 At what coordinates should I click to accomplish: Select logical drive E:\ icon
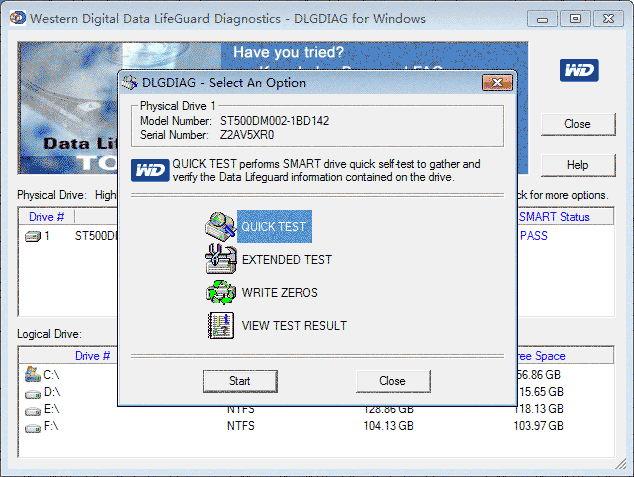33,411
